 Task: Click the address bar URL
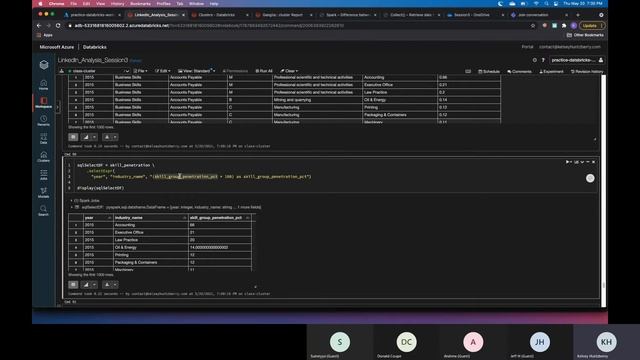[x=209, y=25]
